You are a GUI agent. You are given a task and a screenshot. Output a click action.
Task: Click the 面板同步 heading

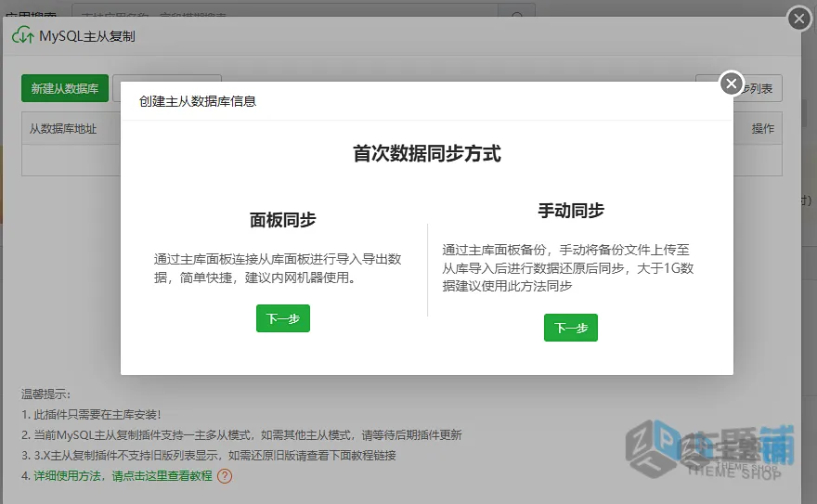[x=283, y=220]
